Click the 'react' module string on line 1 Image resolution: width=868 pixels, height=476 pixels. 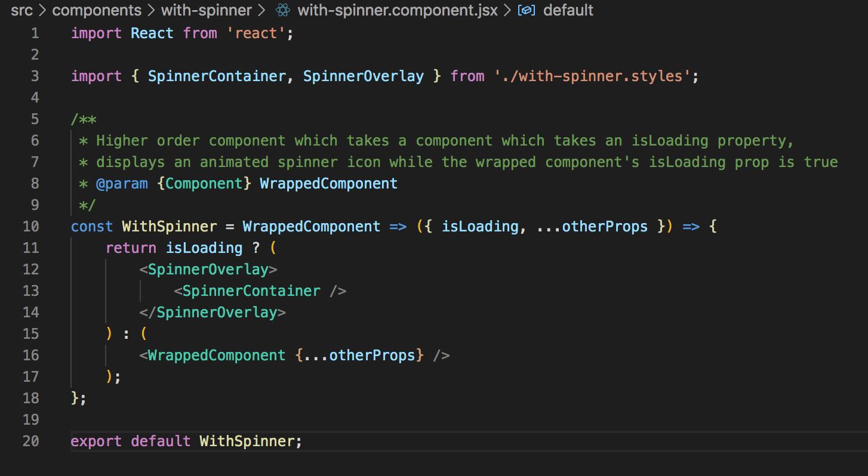point(256,33)
